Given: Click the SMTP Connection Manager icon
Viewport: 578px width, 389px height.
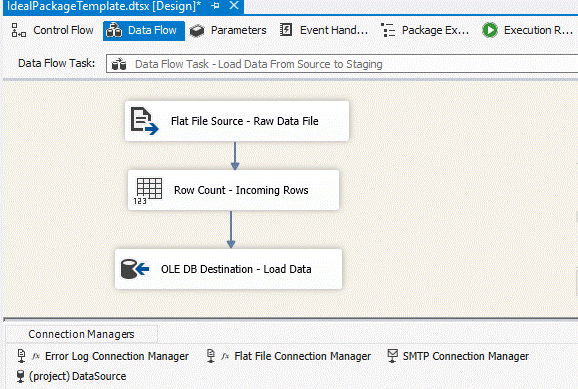Looking at the screenshot, I should [393, 356].
